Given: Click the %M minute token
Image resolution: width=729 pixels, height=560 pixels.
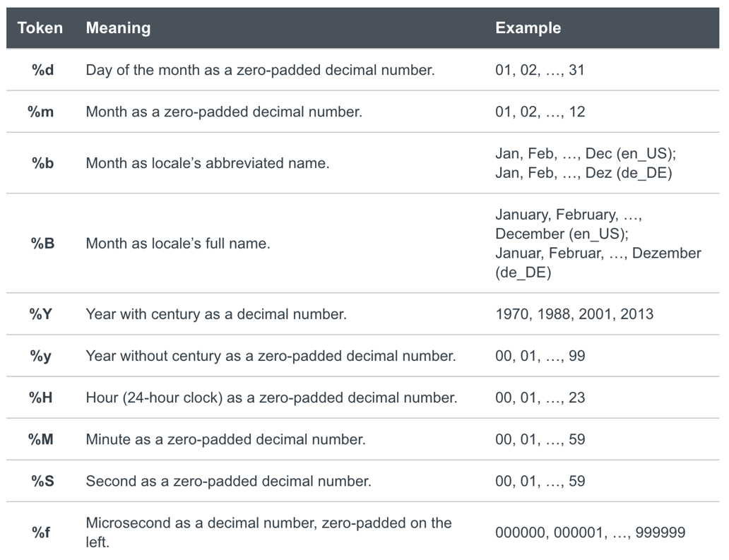Looking at the screenshot, I should click(x=42, y=439).
